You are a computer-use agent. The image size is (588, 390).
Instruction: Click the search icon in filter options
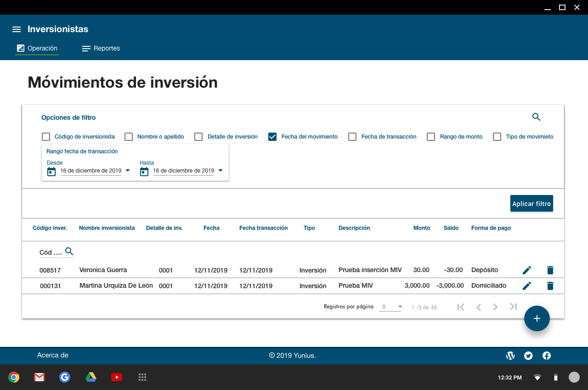pos(536,117)
